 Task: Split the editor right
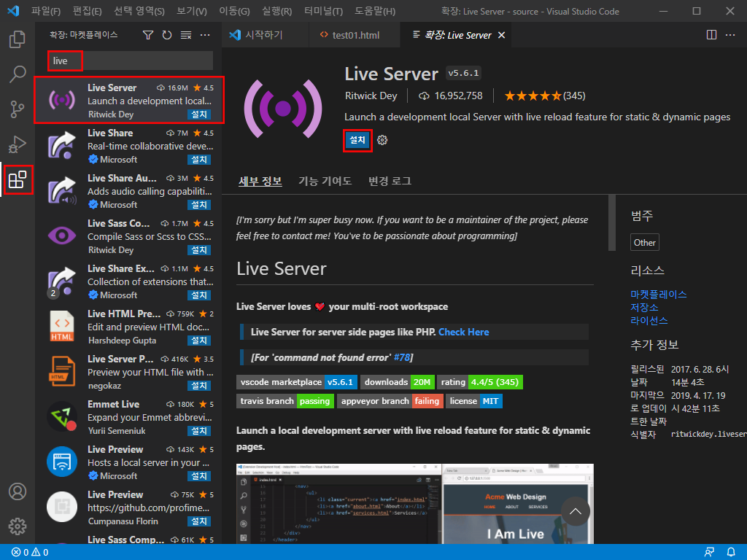711,35
